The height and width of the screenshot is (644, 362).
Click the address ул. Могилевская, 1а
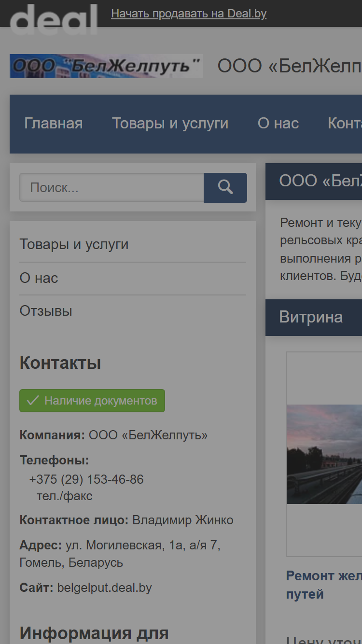pos(126,546)
